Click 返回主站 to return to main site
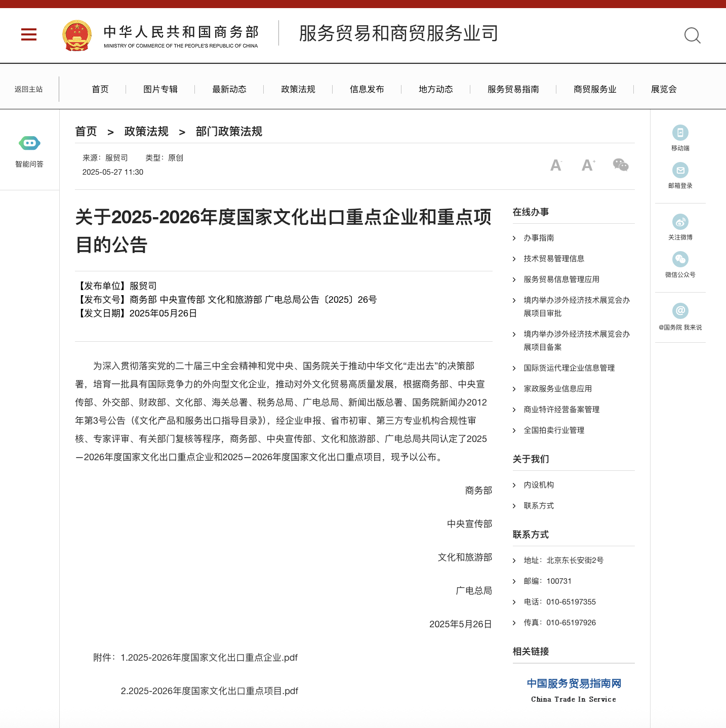The height and width of the screenshot is (728, 726). [x=29, y=89]
